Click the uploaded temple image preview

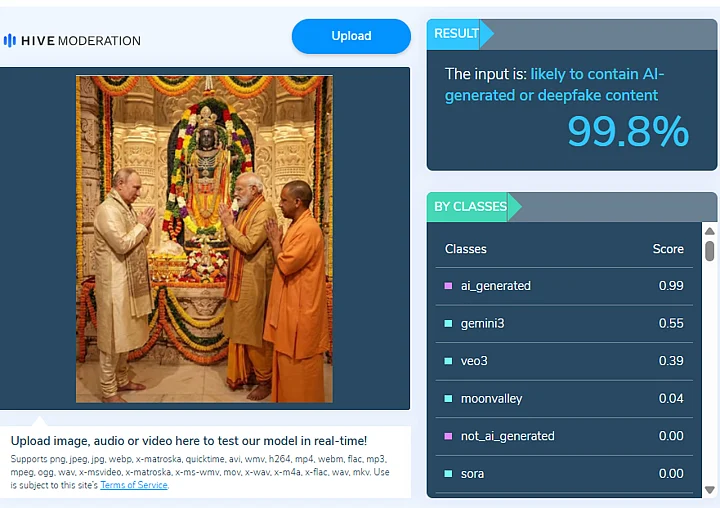tap(204, 239)
